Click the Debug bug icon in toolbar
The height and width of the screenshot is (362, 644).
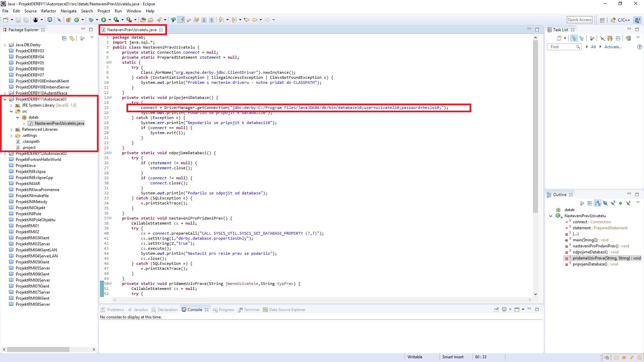point(91,20)
